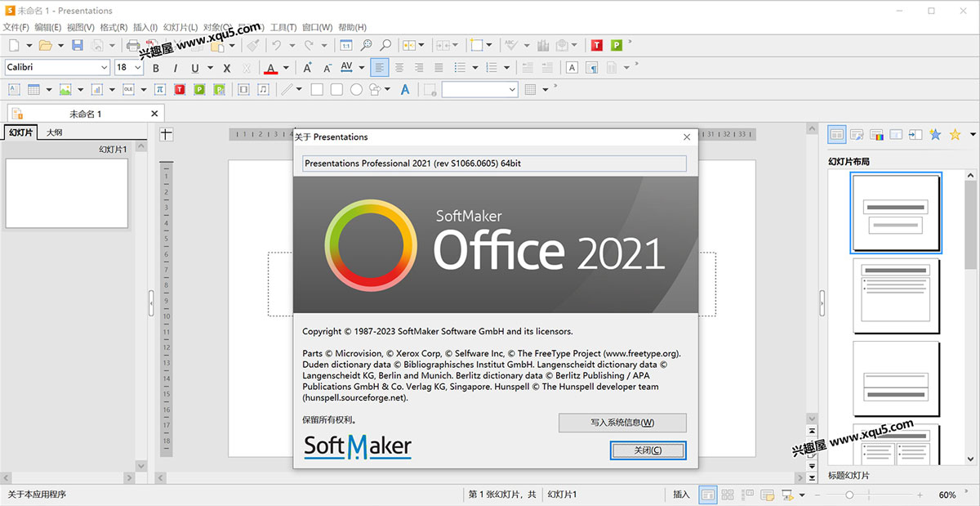Click the 60% zoom level value

pyautogui.click(x=947, y=495)
